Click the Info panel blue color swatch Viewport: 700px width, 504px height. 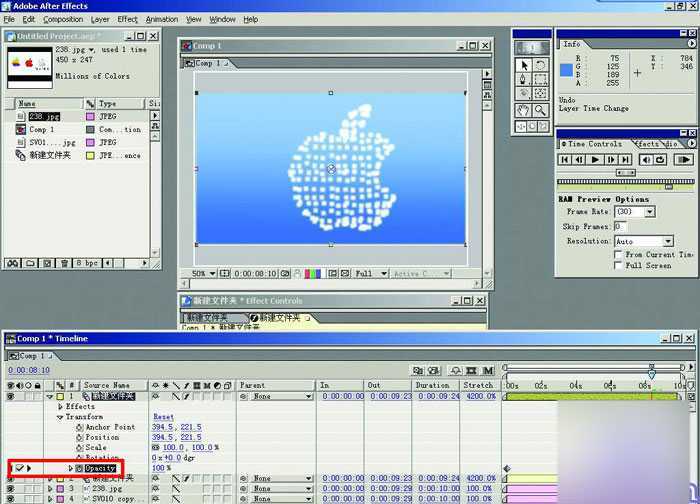click(x=567, y=70)
